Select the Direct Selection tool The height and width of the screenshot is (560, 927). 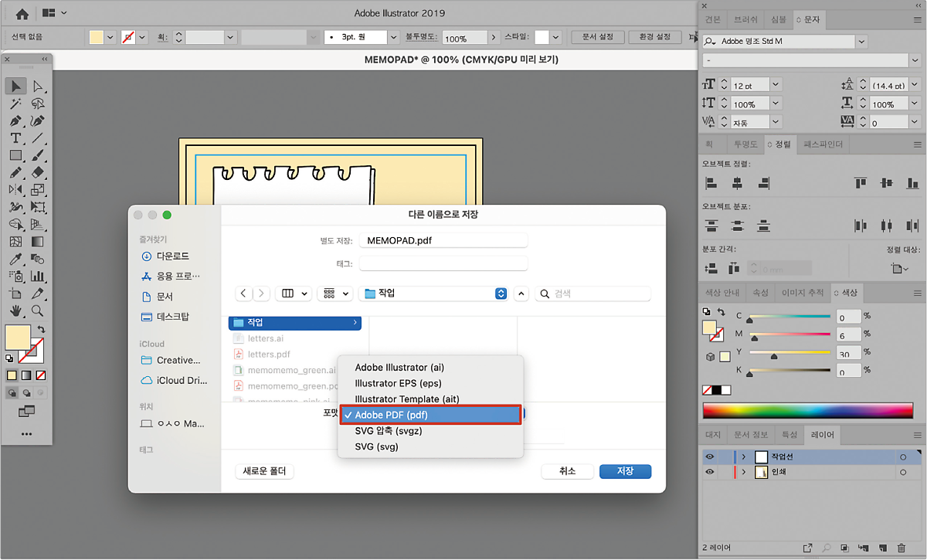pyautogui.click(x=37, y=86)
